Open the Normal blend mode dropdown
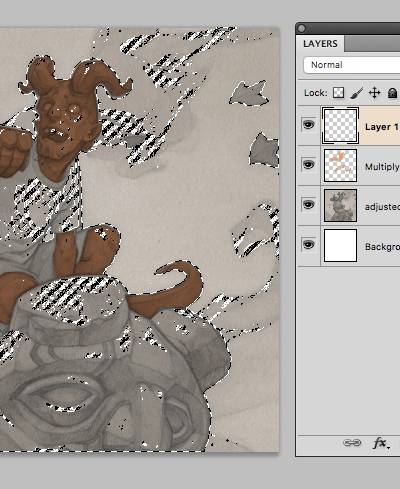The width and height of the screenshot is (400, 489). (x=352, y=65)
